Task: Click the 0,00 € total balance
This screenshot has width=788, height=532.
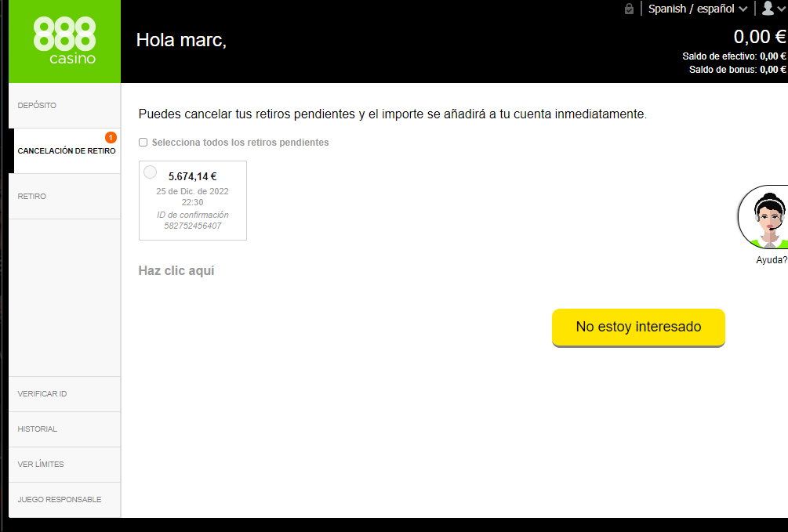Action: point(759,37)
